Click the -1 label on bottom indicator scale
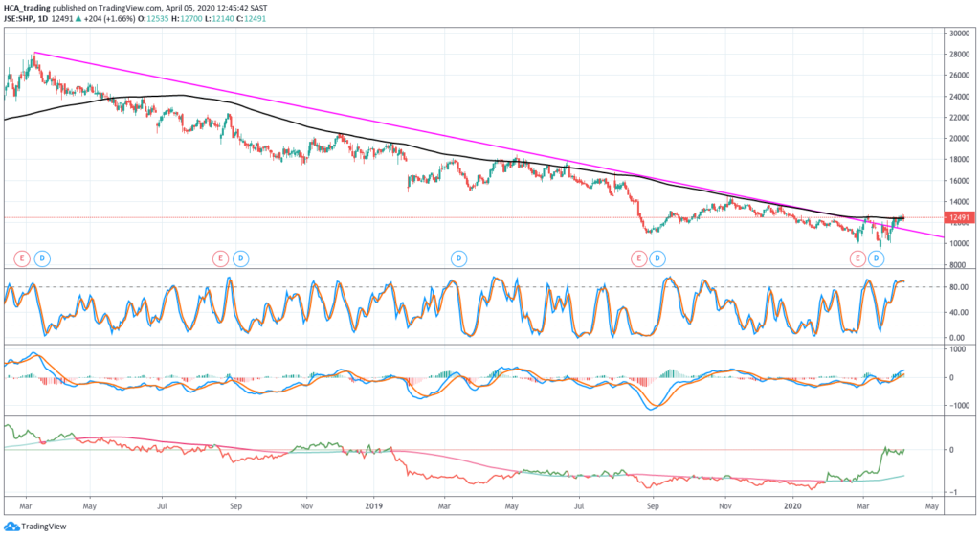Screen dimensions: 980x538 (x=952, y=492)
